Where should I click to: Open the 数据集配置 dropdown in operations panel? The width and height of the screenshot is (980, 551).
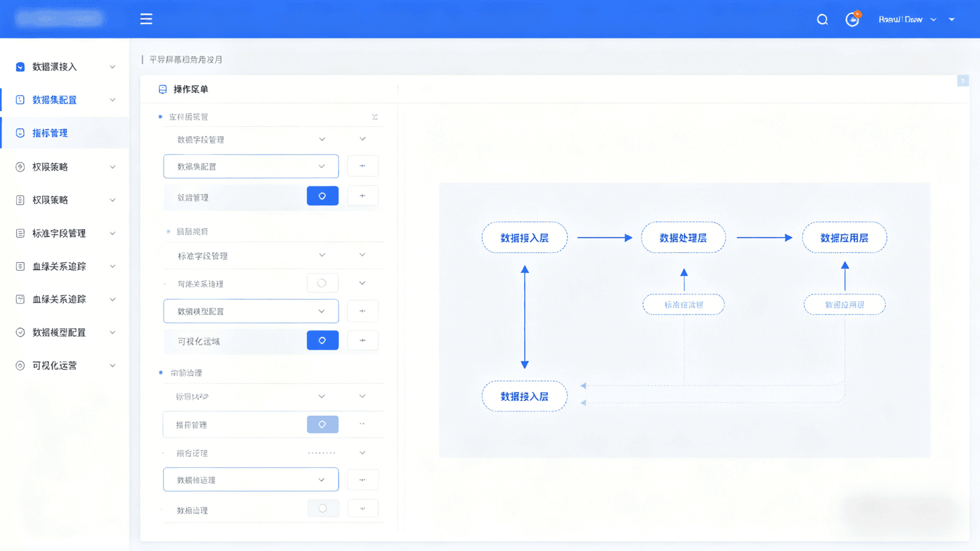tap(251, 166)
